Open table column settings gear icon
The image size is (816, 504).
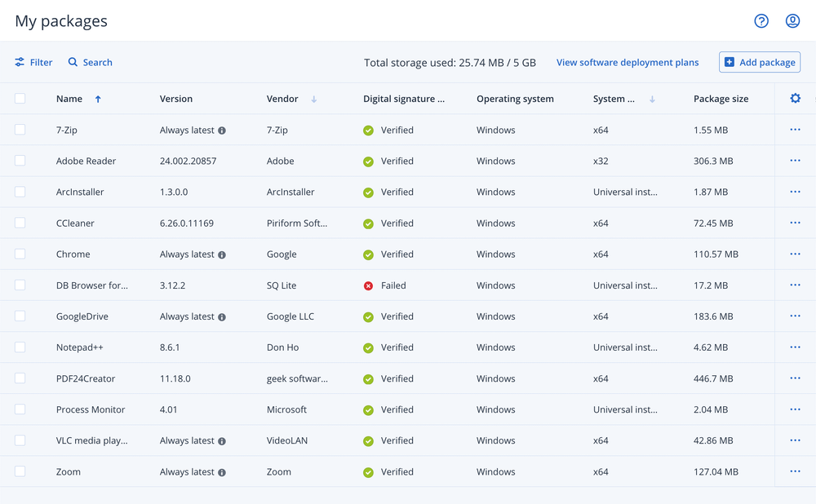pos(795,98)
